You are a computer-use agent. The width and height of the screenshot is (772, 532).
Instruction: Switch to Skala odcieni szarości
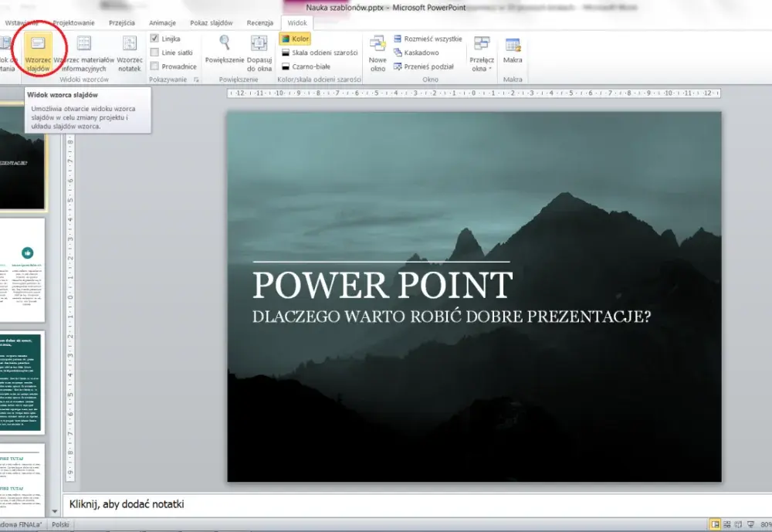tap(319, 53)
